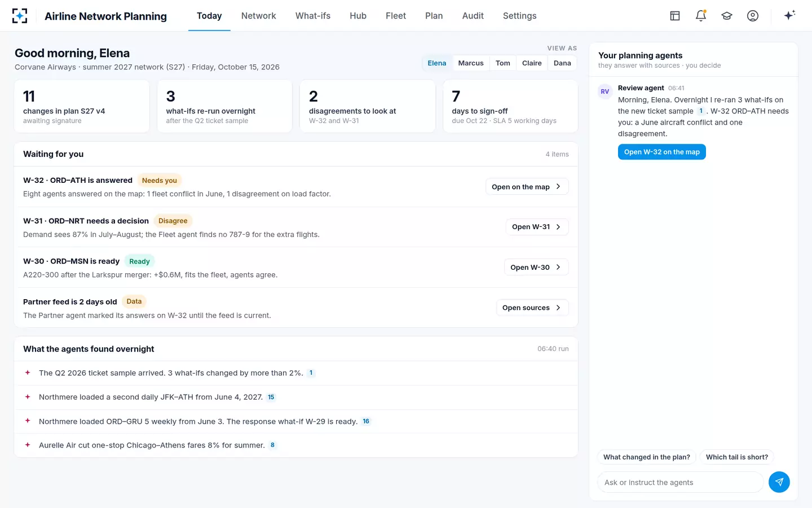Click chevron on Open W-30 button
812x508 pixels.
pos(558,267)
